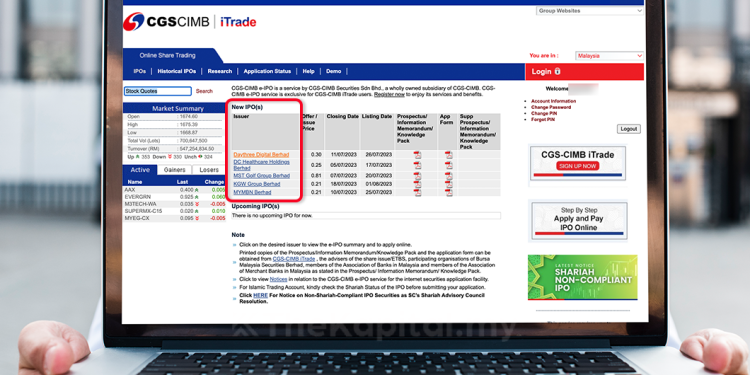750x375 pixels.
Task: Click the Logout button
Action: click(629, 129)
